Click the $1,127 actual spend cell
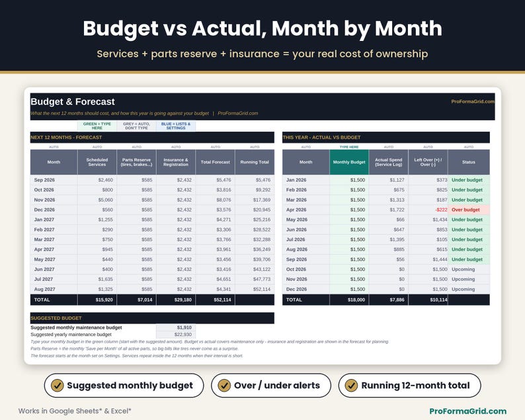Image resolution: width=525 pixels, height=420 pixels. (x=388, y=180)
